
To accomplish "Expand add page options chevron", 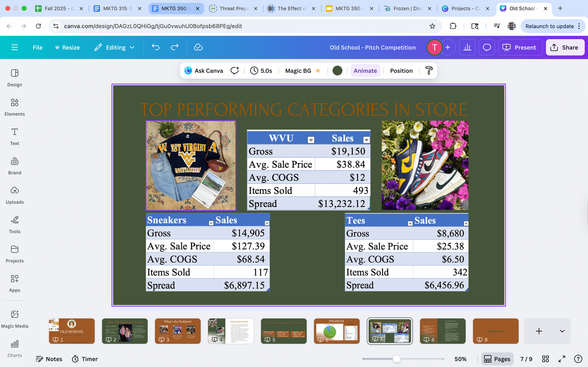I will (562, 331).
